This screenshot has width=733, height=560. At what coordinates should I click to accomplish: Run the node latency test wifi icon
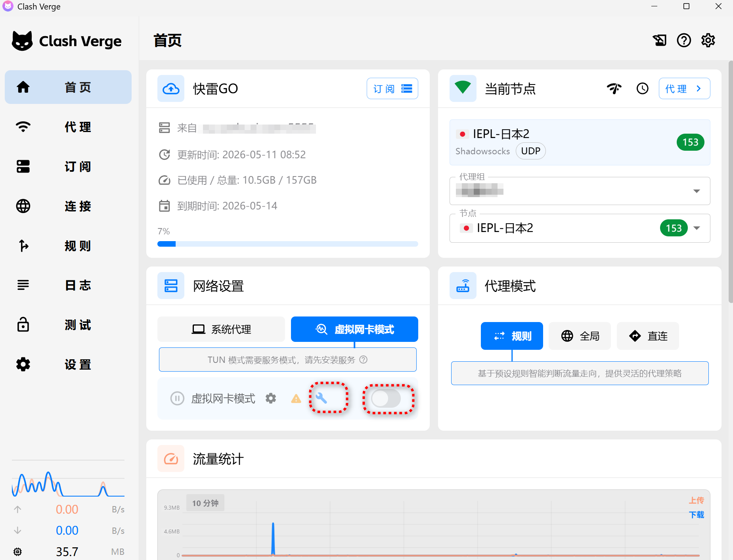pos(614,88)
